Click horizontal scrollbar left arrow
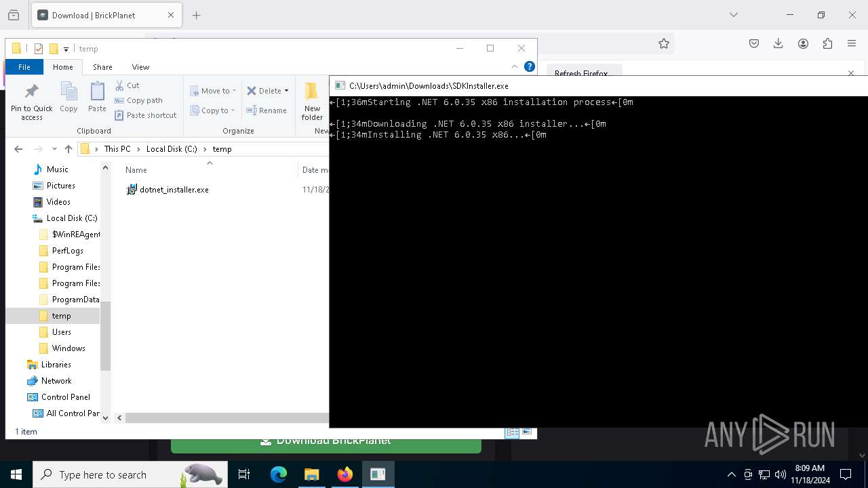Viewport: 868px width, 488px height. 119,418
